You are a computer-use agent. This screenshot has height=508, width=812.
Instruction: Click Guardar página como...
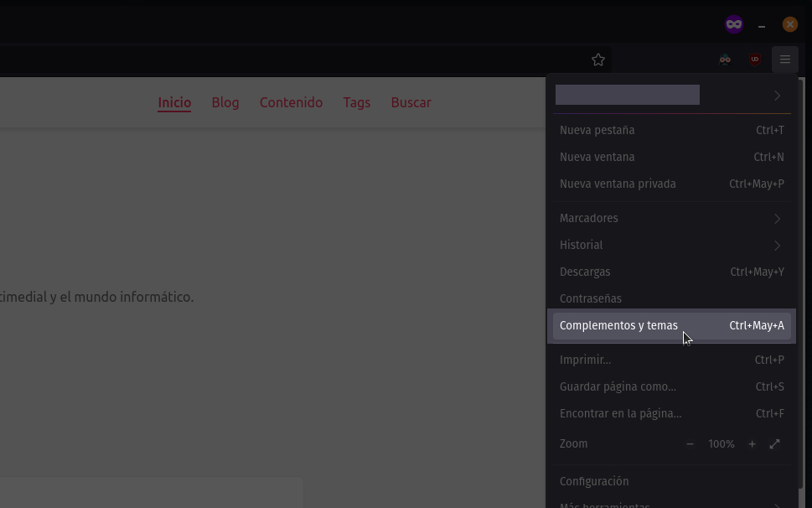click(618, 386)
